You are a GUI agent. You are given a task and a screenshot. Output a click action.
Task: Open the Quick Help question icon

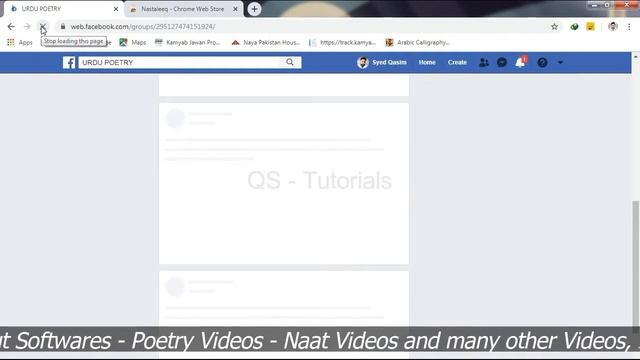[542, 62]
